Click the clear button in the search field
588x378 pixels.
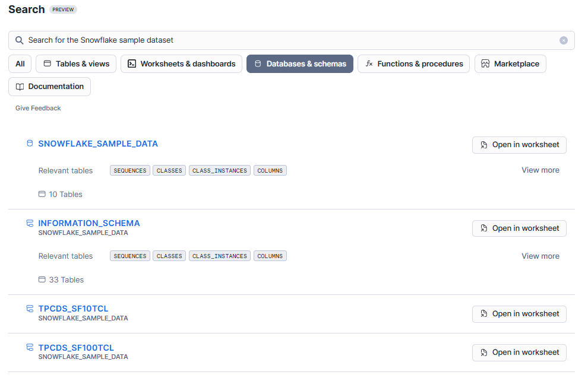(563, 40)
